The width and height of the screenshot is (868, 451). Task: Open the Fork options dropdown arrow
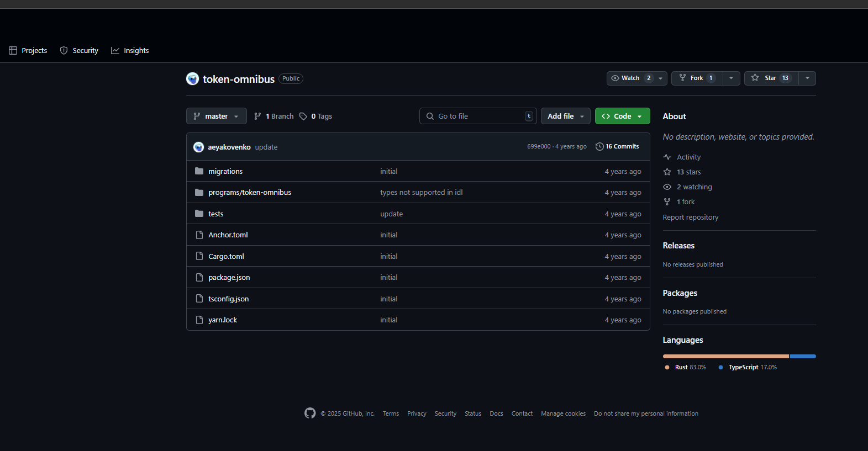731,78
